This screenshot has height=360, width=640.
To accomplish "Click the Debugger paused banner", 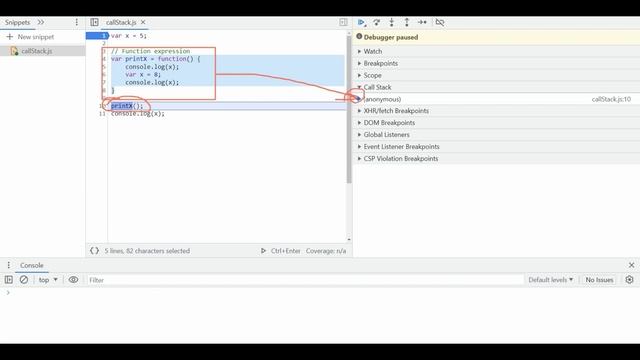I will click(496, 37).
